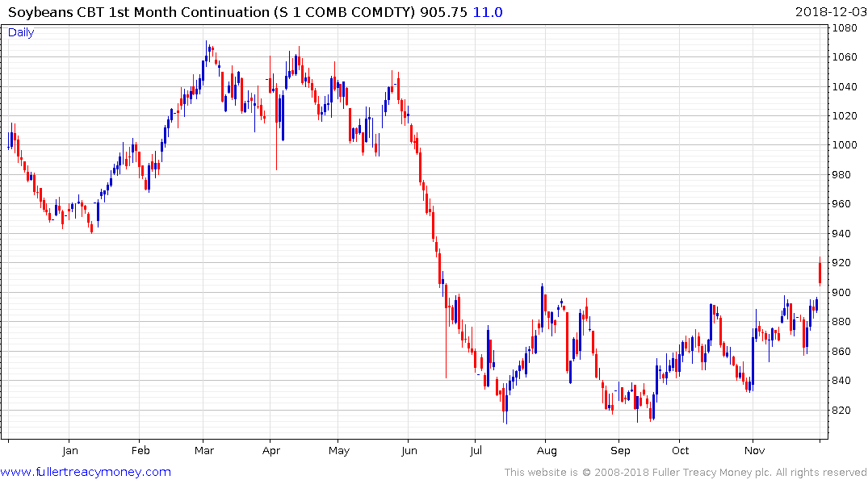Click the 920 price axis label
This screenshot has width=868, height=484.
point(842,263)
